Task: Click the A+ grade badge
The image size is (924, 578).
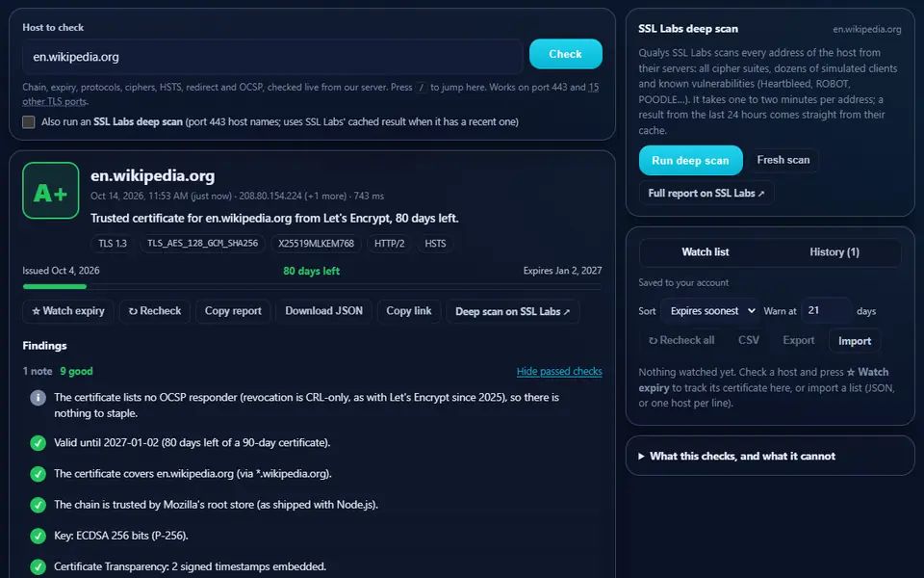Action: coord(51,191)
